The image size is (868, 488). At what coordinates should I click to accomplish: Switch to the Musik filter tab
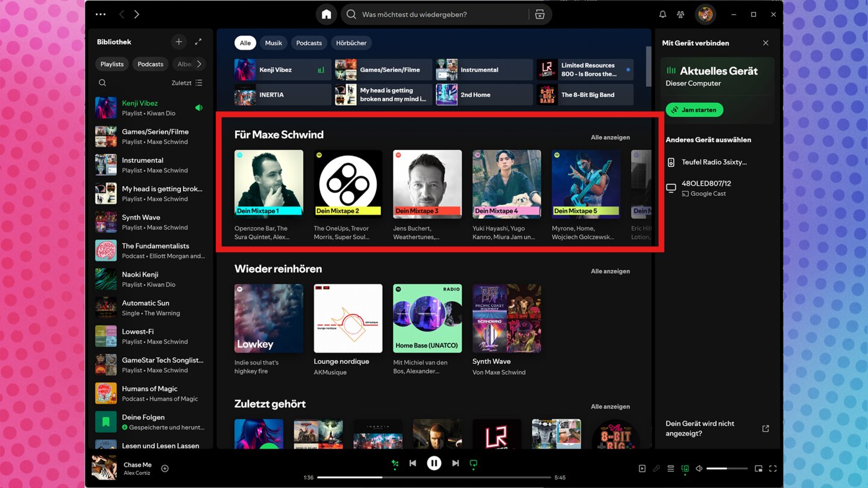[x=274, y=43]
